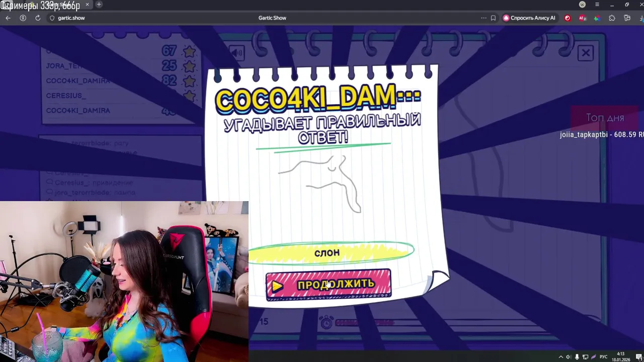Click star beside score 82
Screen dimensions: 644x362
coord(189,81)
